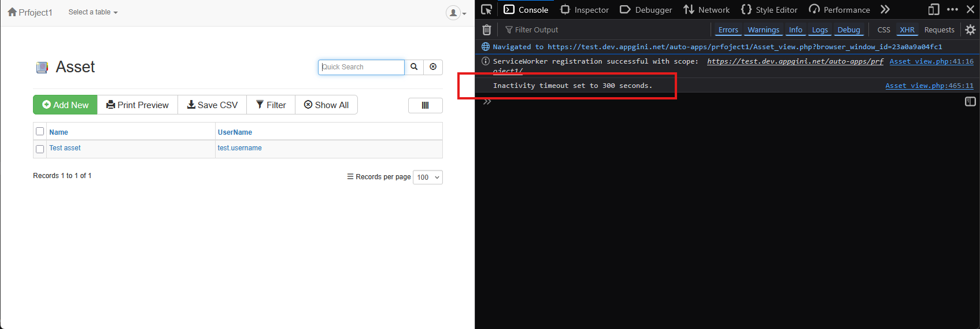
Task: Clear console output with trash icon
Action: pos(487,30)
